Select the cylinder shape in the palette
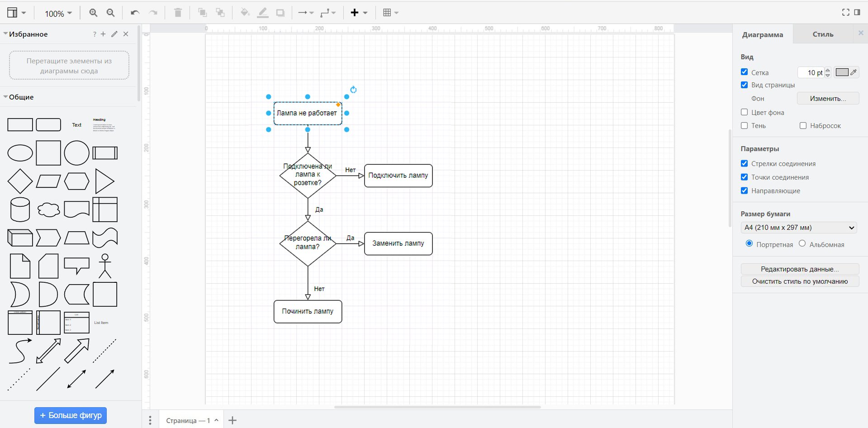Screen dimensions: 868x428 tap(20, 209)
